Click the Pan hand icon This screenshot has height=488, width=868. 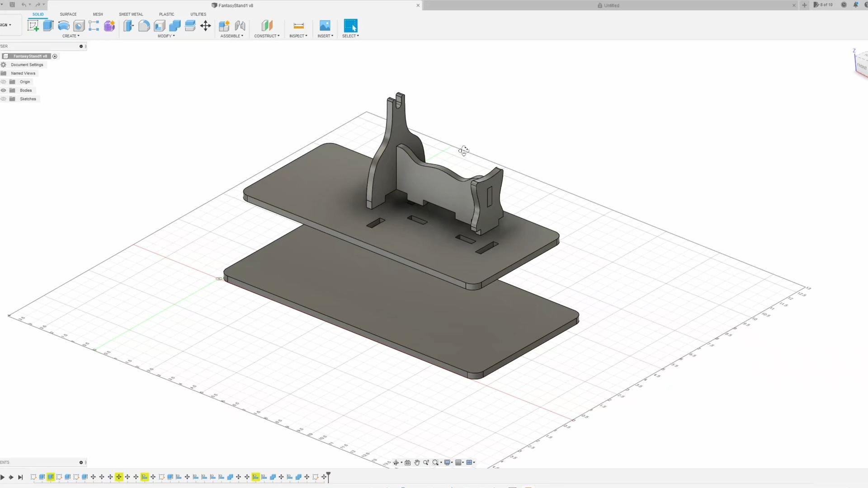(x=417, y=462)
